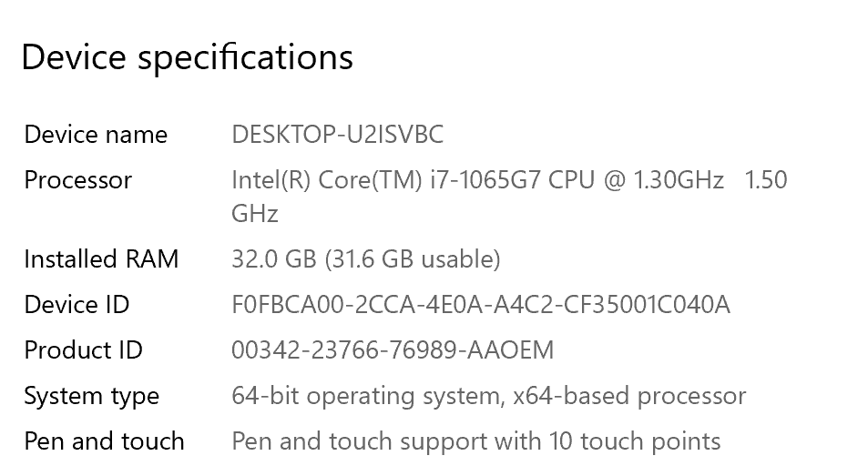Click the Pen and touch label

pos(104,442)
